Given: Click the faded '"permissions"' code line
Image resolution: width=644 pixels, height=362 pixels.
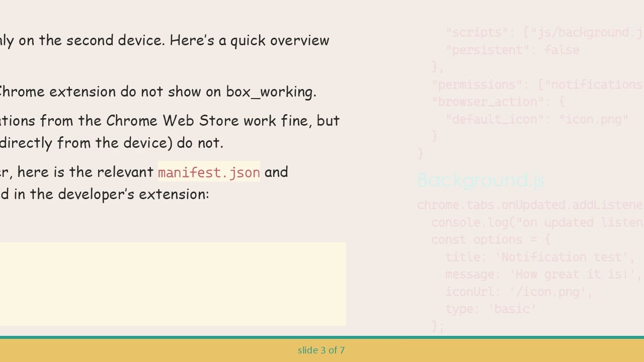Looking at the screenshot, I should [537, 84].
